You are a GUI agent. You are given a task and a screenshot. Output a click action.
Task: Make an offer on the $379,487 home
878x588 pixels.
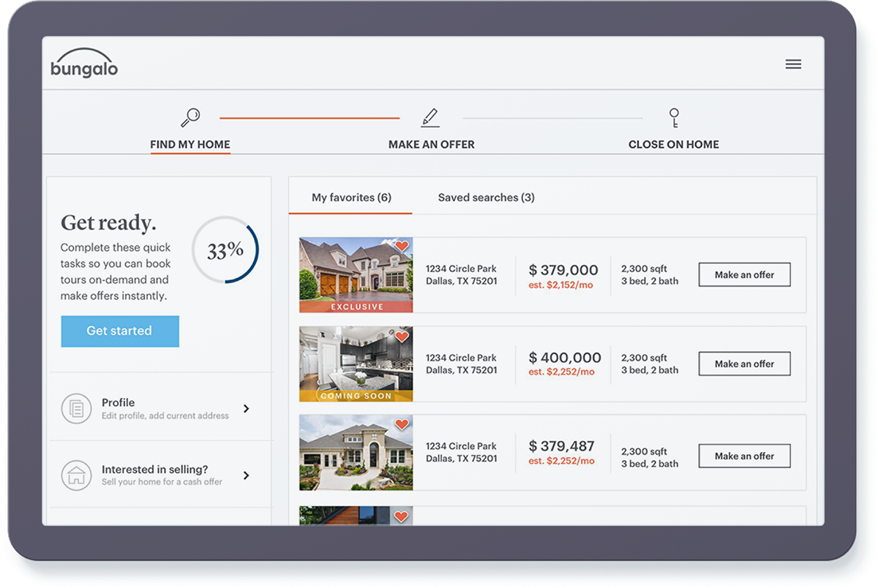(x=744, y=456)
